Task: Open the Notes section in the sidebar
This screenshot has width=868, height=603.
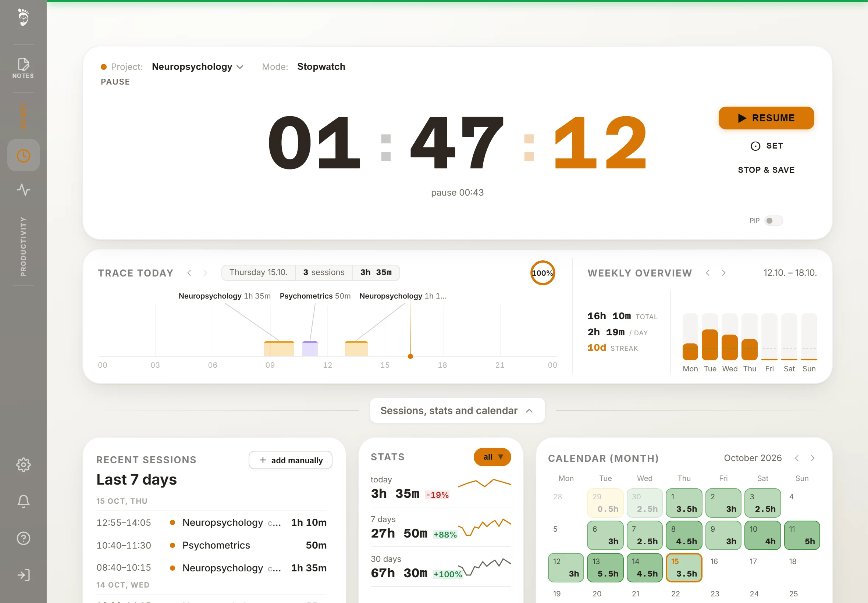Action: tap(23, 68)
